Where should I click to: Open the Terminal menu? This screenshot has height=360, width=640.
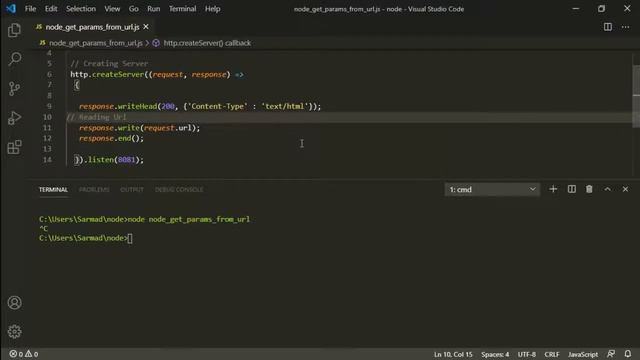tap(182, 9)
